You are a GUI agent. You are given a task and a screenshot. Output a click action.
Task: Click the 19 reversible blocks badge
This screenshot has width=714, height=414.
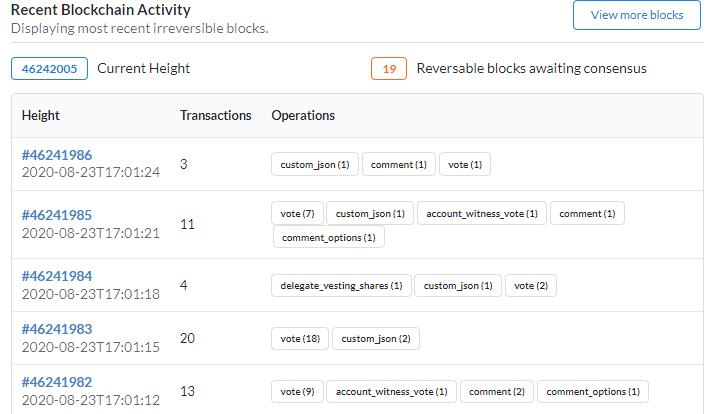(x=389, y=69)
